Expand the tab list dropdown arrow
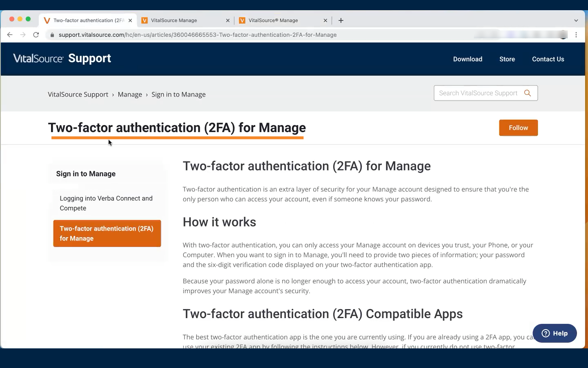The width and height of the screenshot is (588, 368). 576,20
